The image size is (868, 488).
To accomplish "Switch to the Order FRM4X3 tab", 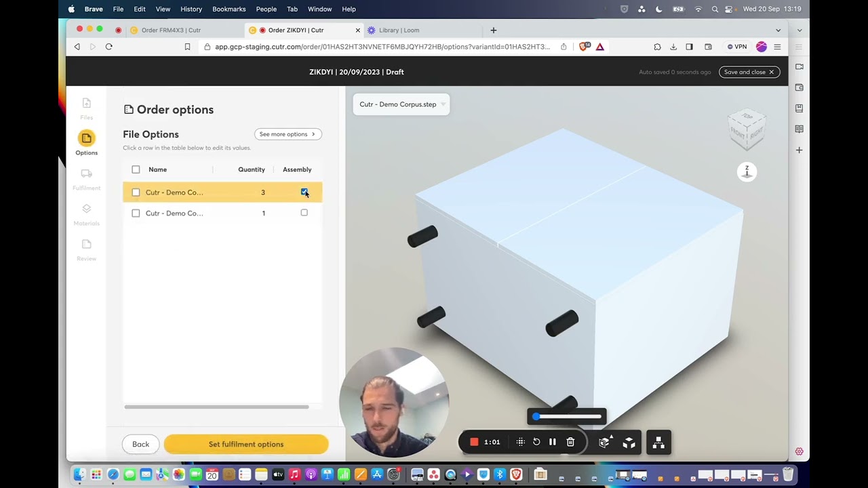I will 171,30.
